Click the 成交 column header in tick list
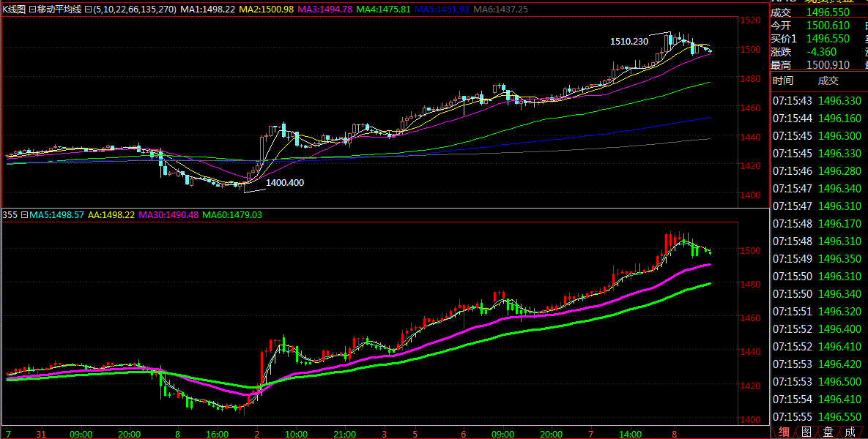Image resolution: width=868 pixels, height=439 pixels. (828, 81)
